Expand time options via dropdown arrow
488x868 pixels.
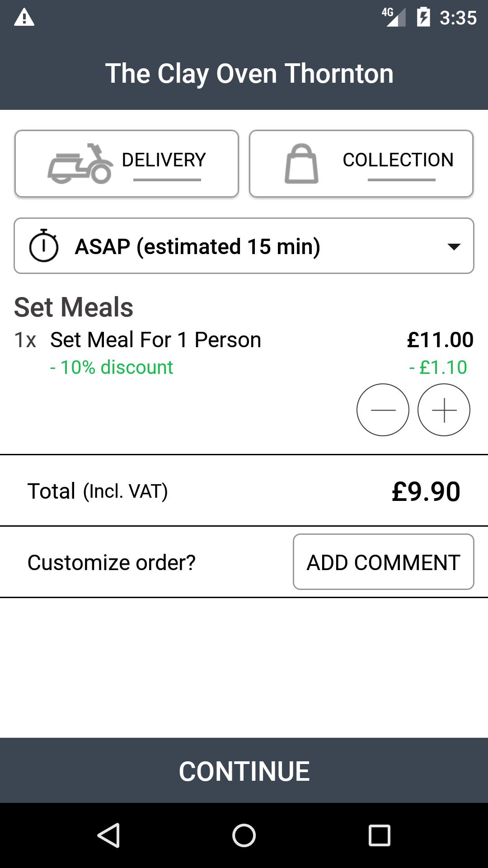pos(454,246)
